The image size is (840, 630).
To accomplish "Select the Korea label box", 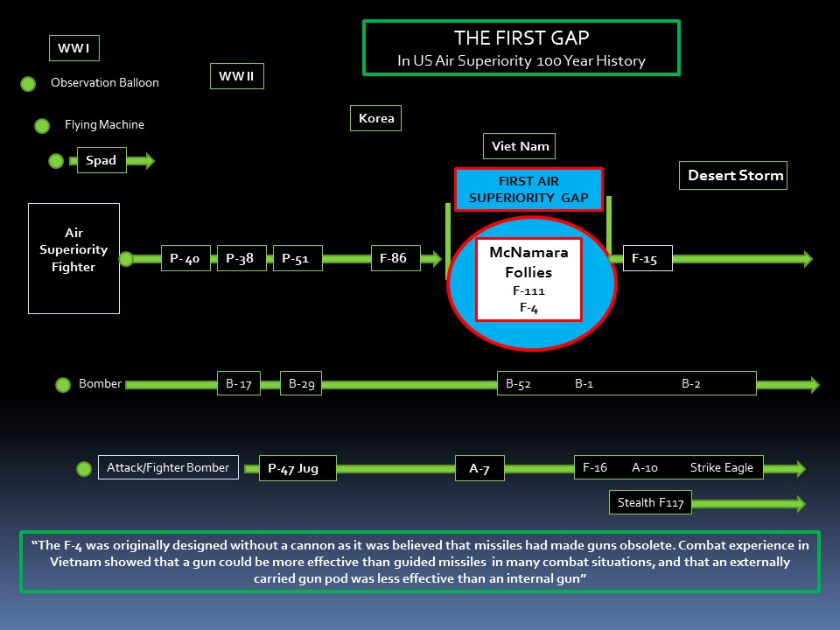I will [x=376, y=118].
